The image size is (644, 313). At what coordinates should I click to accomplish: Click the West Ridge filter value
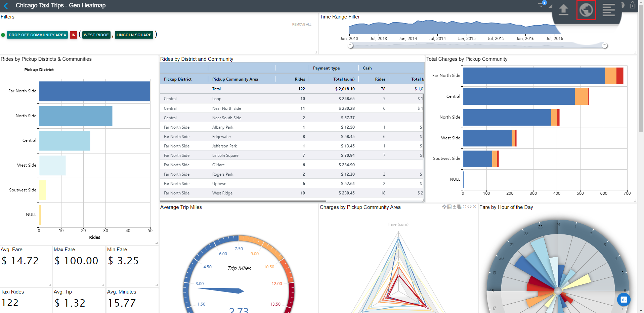tap(96, 35)
